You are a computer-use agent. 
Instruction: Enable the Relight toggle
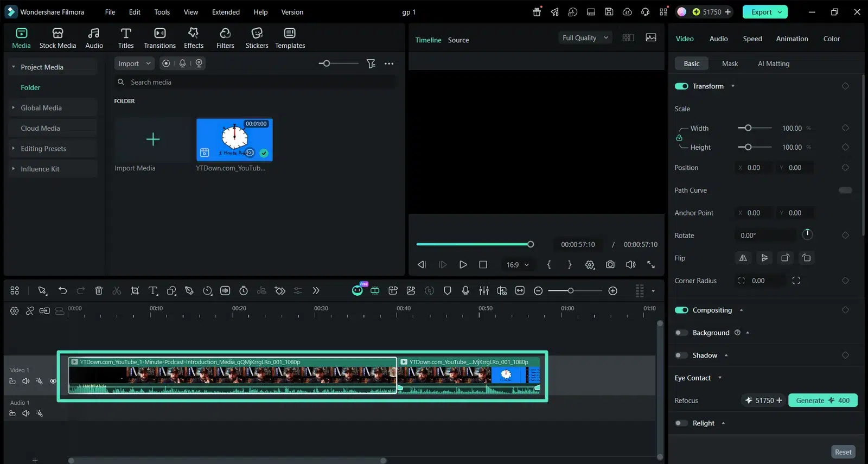[x=681, y=423]
